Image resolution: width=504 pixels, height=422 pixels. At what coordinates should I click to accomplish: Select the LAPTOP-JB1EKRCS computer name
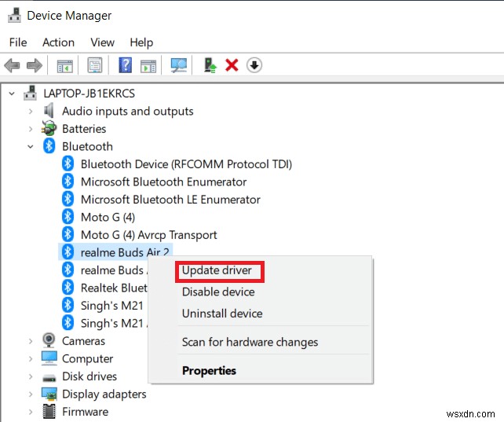pos(89,94)
